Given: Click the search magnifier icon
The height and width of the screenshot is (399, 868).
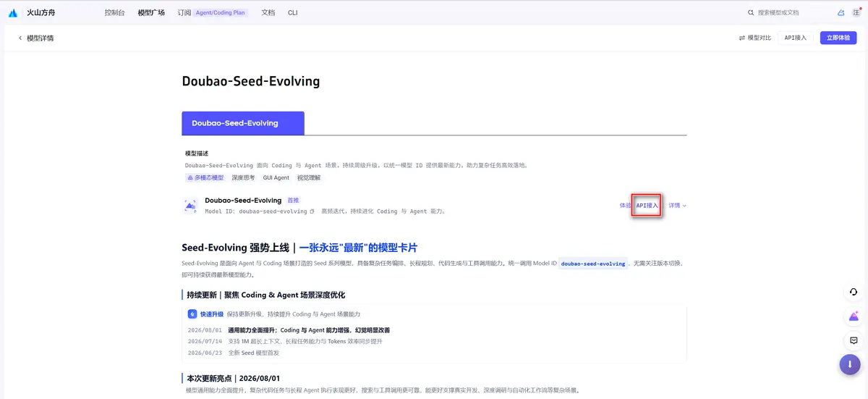Looking at the screenshot, I should (751, 13).
